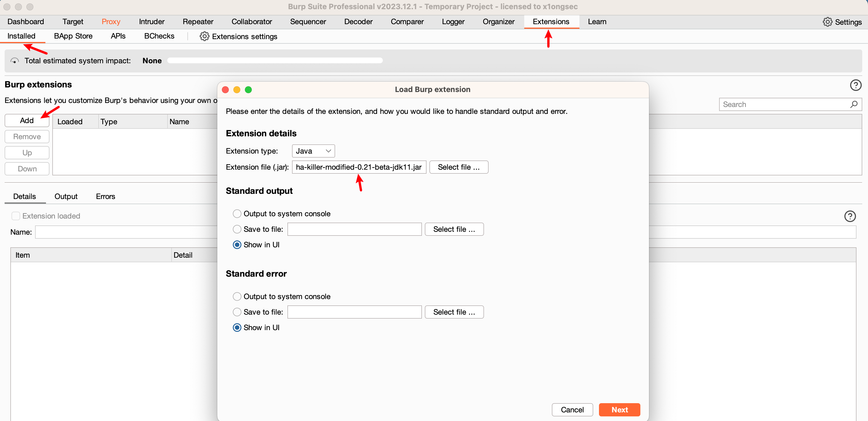Viewport: 868px width, 421px height.
Task: Open the Proxy tab in menu bar
Action: click(110, 22)
